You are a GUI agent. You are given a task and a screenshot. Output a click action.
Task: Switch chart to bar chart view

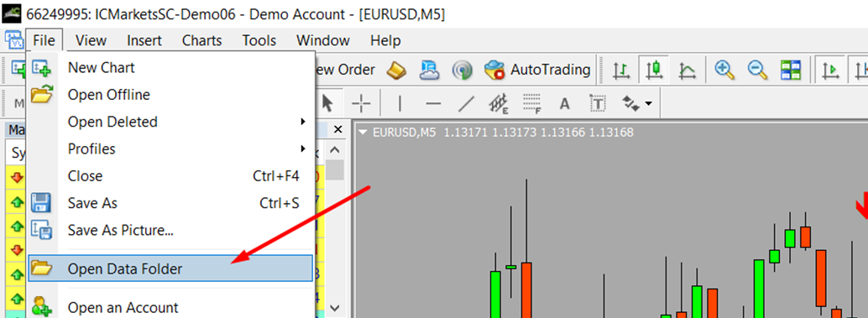point(622,70)
